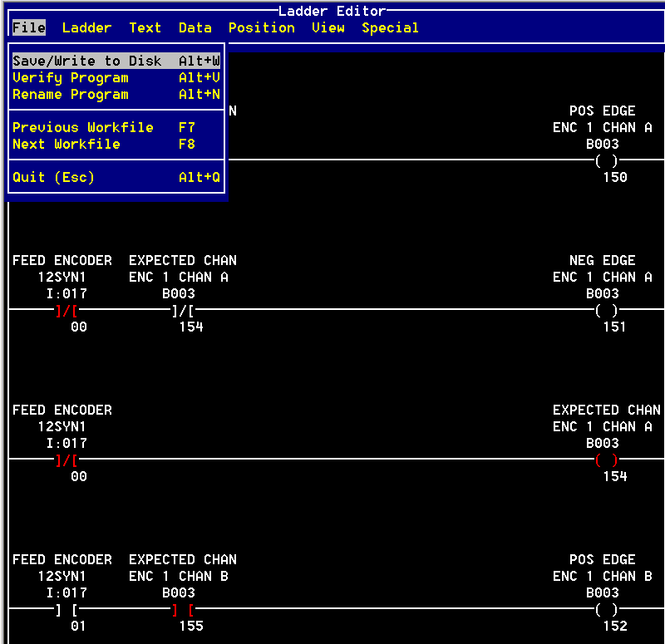Screen dimensions: 665x644
Task: Open the Text menu
Action: point(145,27)
